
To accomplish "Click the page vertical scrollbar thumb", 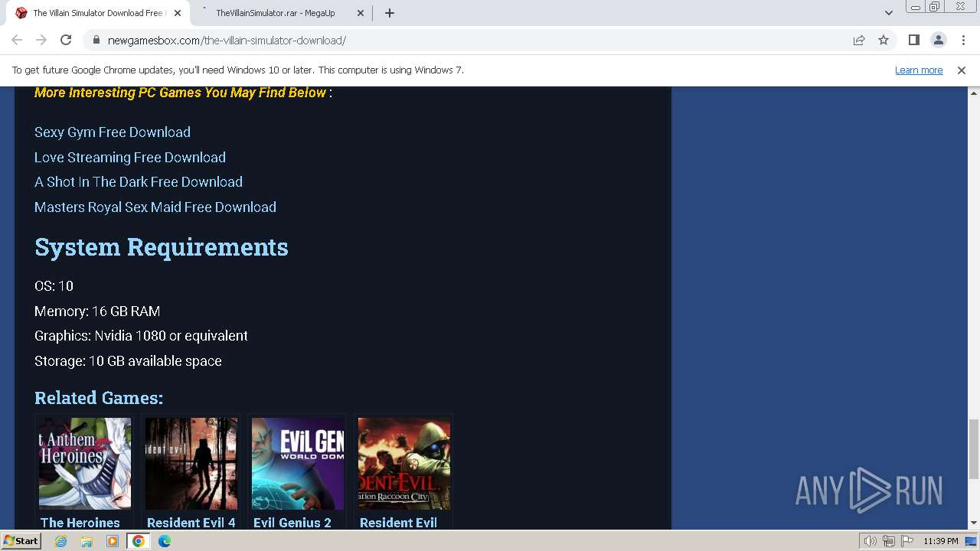I will click(x=973, y=448).
